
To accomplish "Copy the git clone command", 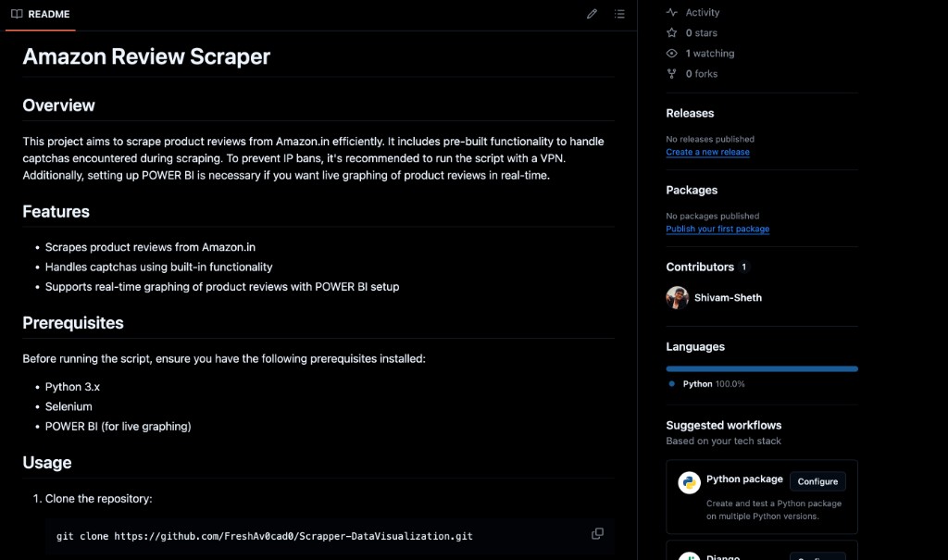I will pos(597,533).
